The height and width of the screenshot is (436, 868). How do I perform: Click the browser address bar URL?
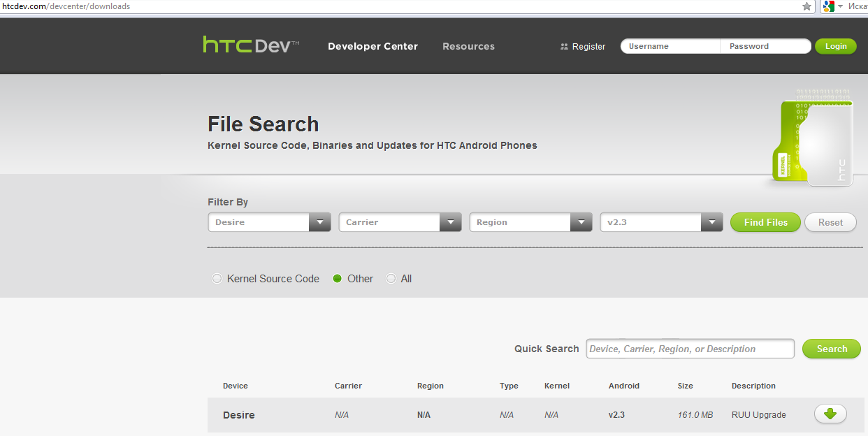click(66, 6)
